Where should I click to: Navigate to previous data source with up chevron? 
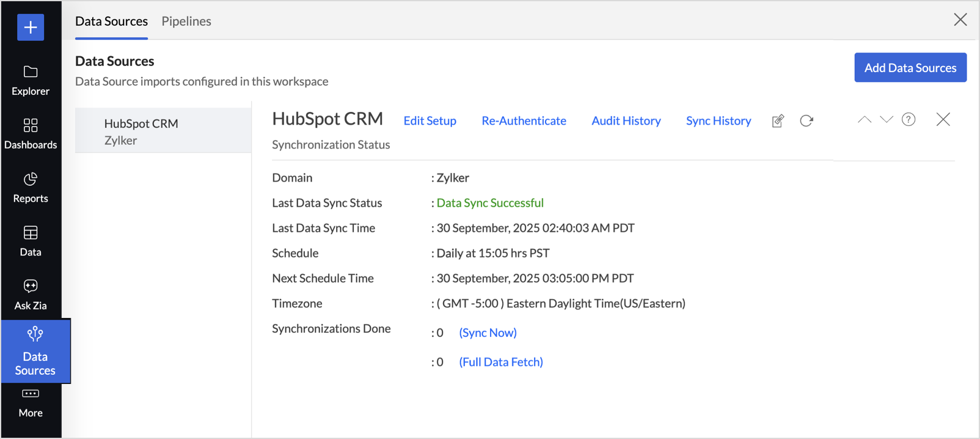tap(865, 120)
